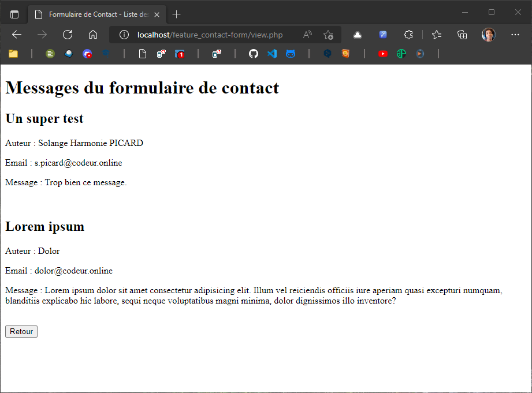
Task: View site information icon in address bar
Action: click(x=124, y=35)
